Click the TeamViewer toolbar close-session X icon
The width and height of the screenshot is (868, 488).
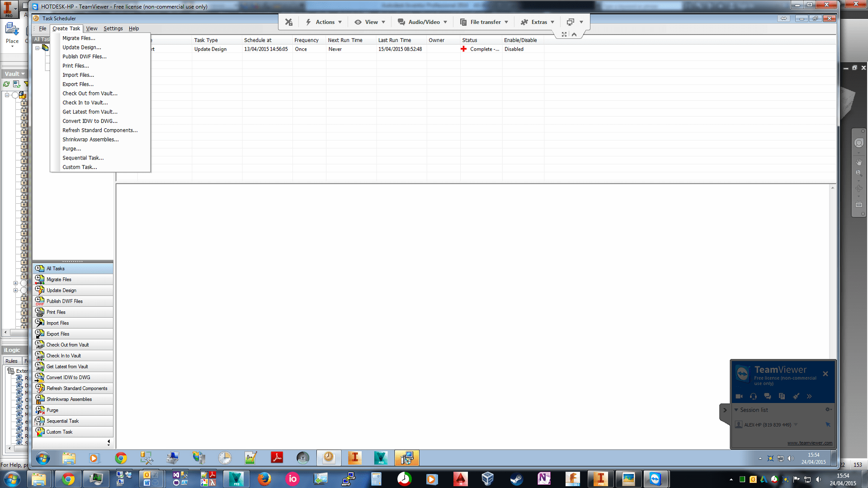pyautogui.click(x=289, y=22)
